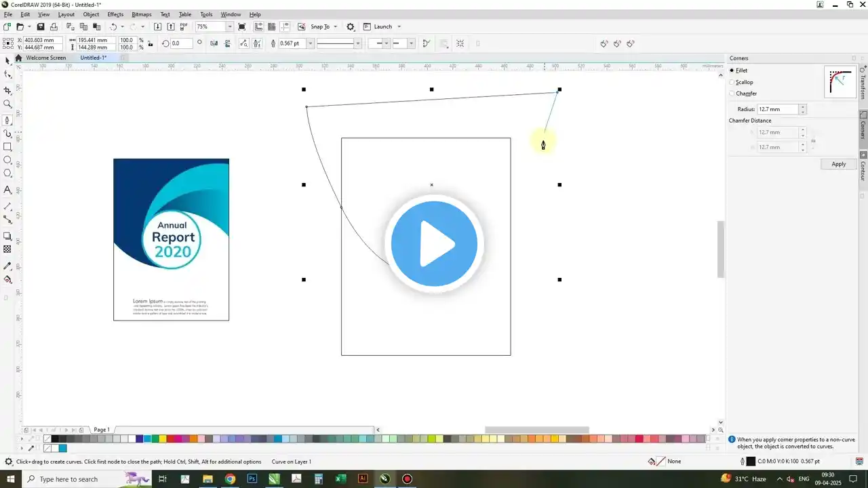Open the Layout menu
Viewport: 868px width, 488px height.
point(66,14)
